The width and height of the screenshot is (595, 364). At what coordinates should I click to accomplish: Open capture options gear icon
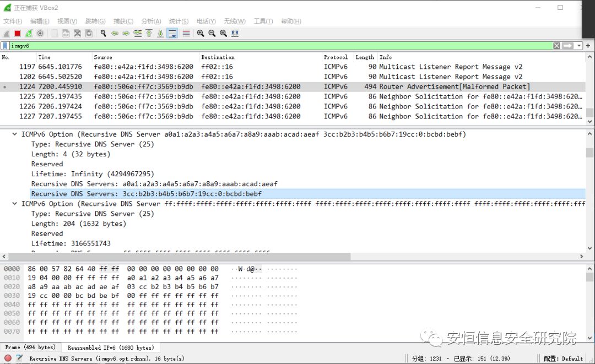point(40,34)
